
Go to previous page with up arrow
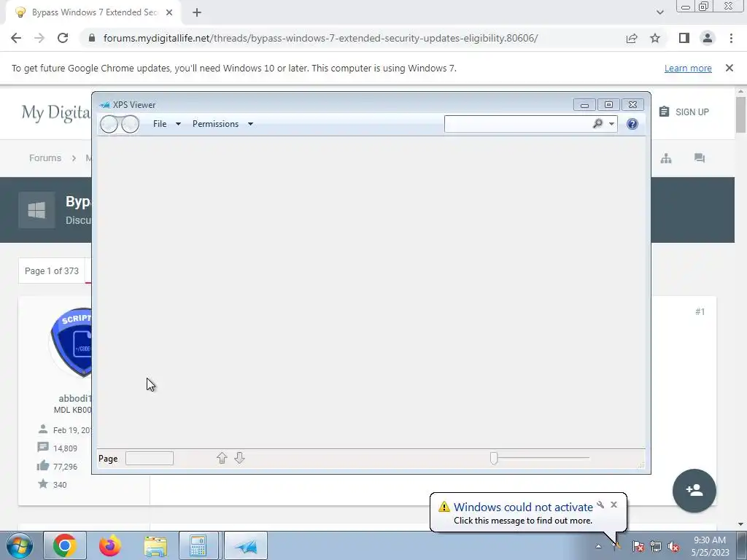click(x=222, y=458)
